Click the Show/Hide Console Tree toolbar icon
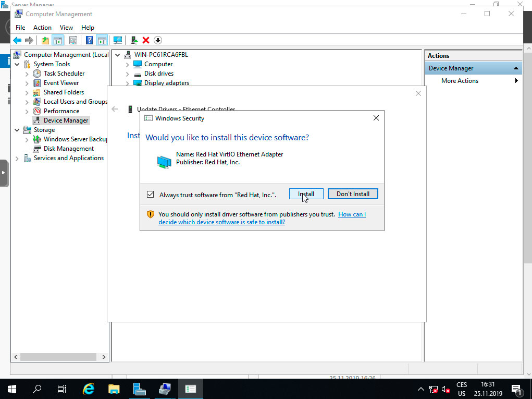The width and height of the screenshot is (532, 399). [x=58, y=40]
